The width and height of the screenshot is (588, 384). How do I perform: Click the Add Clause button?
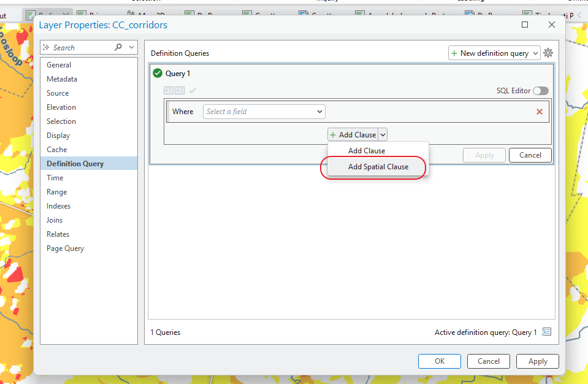pos(353,134)
